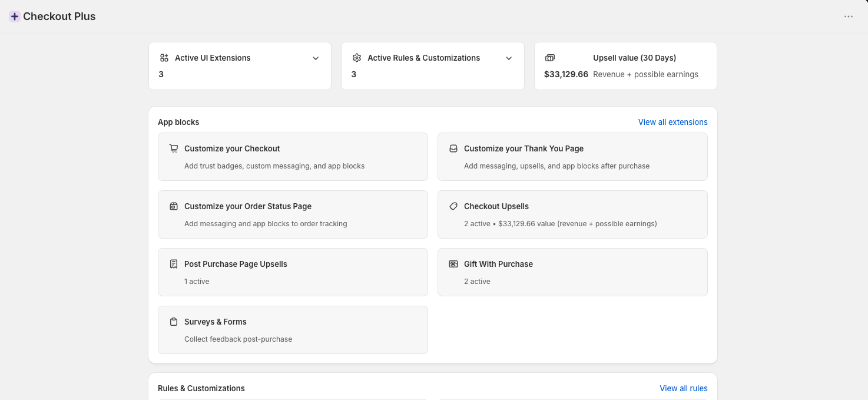868x400 pixels.
Task: Click the Upsell value (30 Days) heading
Action: [634, 58]
